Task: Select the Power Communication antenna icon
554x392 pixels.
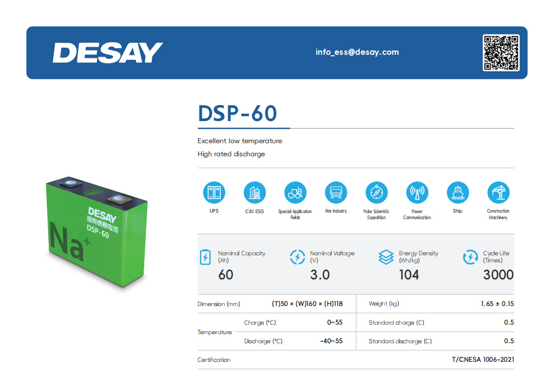Action: (417, 192)
